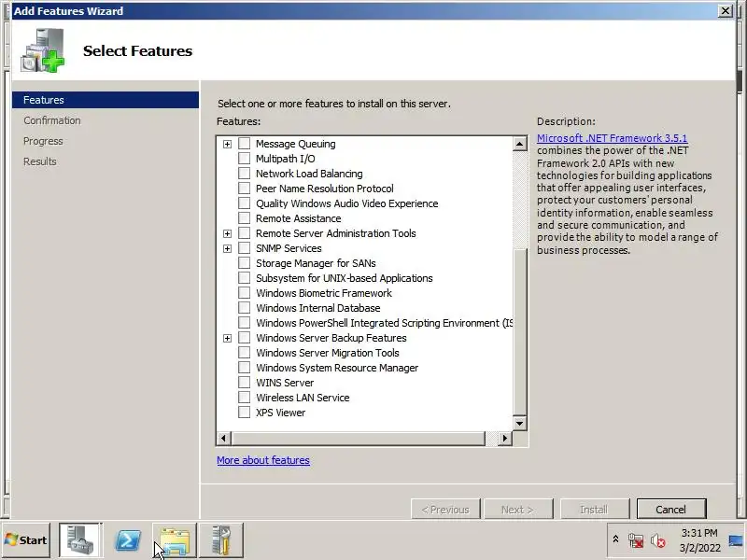Cancel the Add Features Wizard
Screen dimensions: 747x560
(670, 509)
